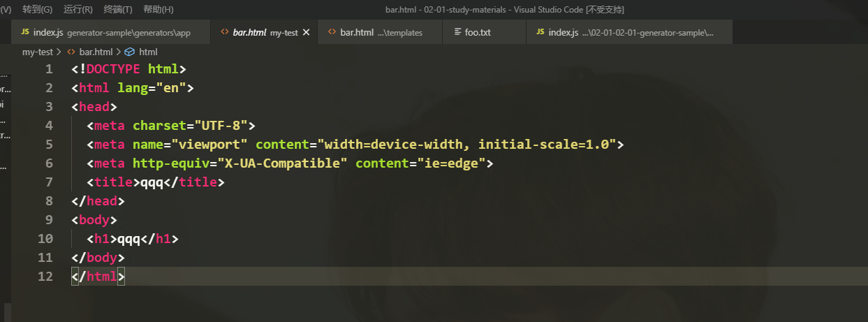The height and width of the screenshot is (322, 868).
Task: Click bar.html breadcrumb item
Action: pos(96,52)
